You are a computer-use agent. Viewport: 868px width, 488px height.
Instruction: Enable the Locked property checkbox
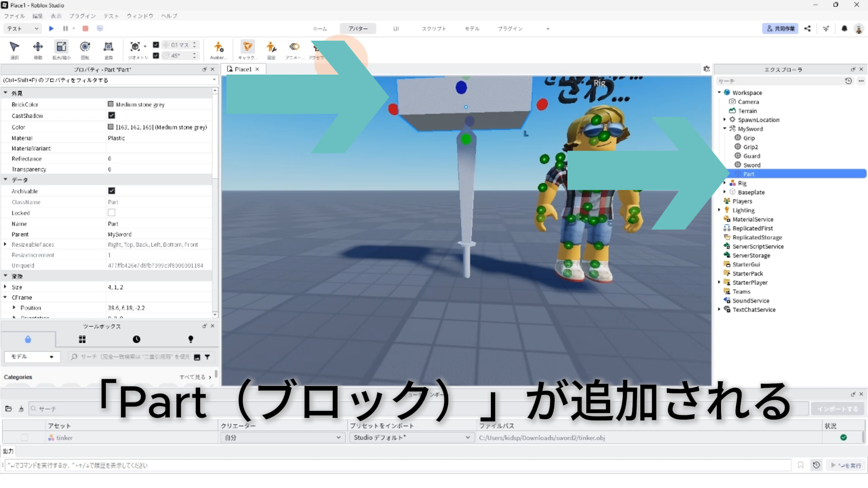112,213
